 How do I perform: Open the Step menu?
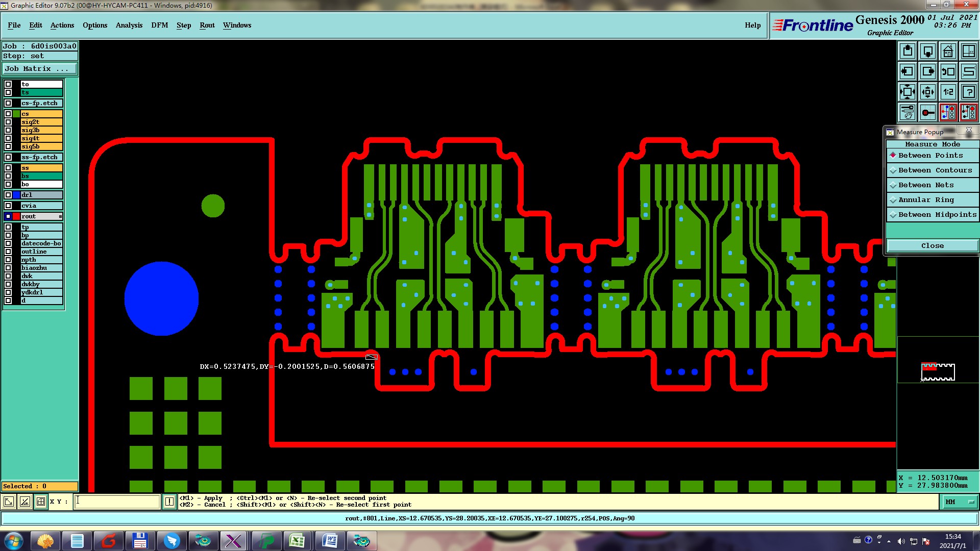[x=184, y=25]
